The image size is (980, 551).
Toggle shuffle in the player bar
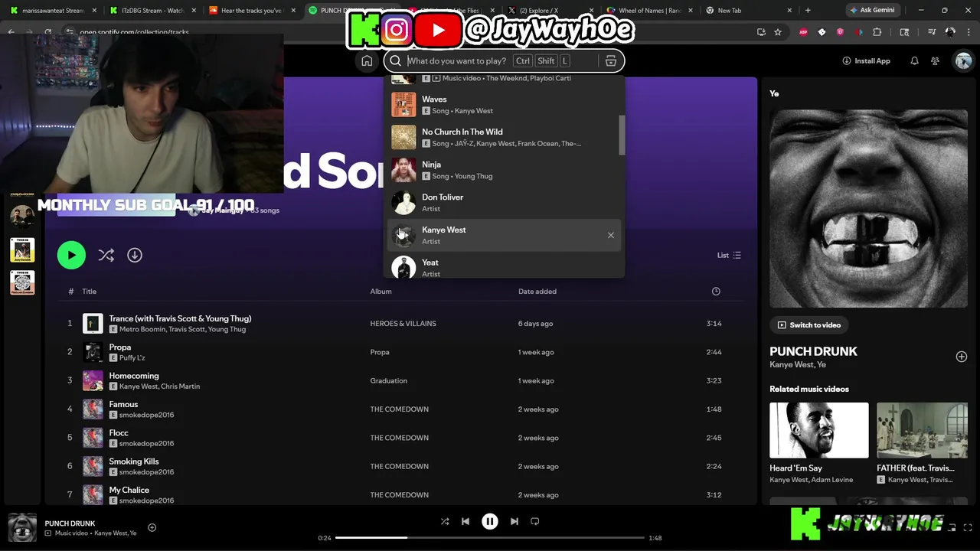(445, 521)
